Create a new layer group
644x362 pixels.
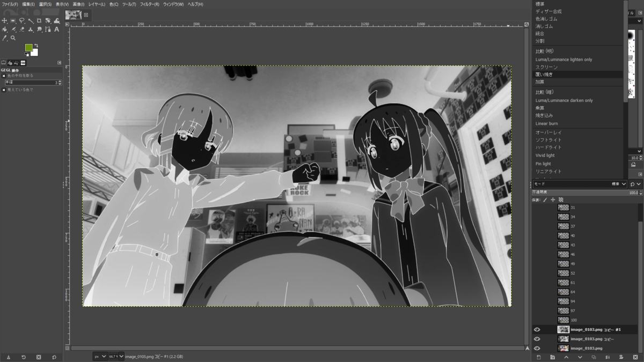pyautogui.click(x=552, y=357)
